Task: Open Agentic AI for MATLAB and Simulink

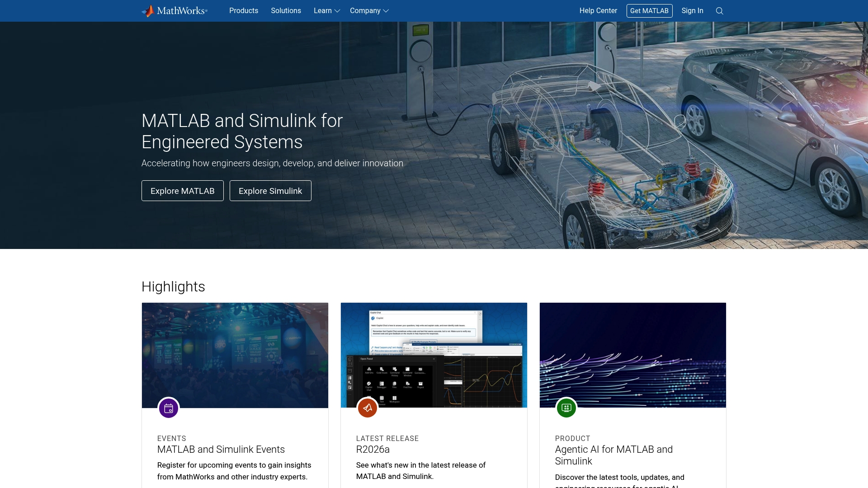Action: tap(614, 455)
